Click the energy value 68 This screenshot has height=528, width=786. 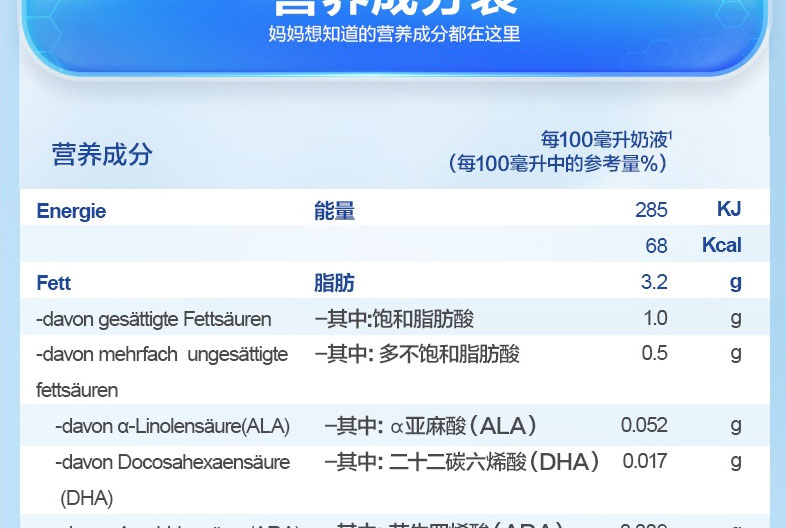656,246
